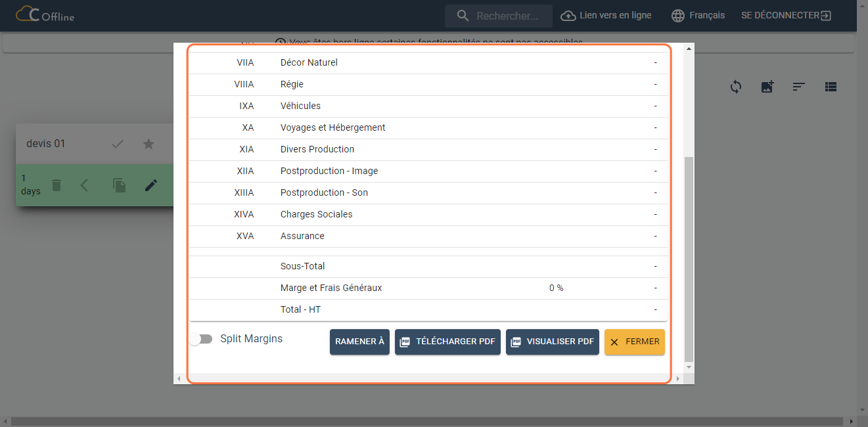The width and height of the screenshot is (868, 427).
Task: Select the Décor Naturel row
Action: pos(428,63)
